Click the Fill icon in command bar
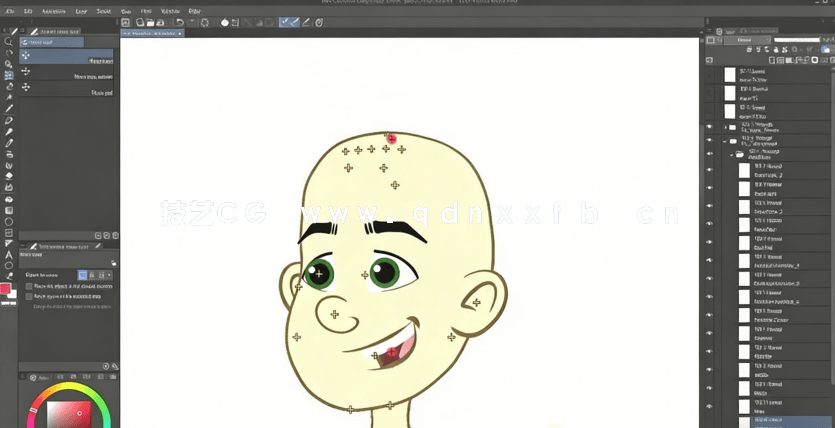The width and height of the screenshot is (835, 428). pyautogui.click(x=225, y=22)
